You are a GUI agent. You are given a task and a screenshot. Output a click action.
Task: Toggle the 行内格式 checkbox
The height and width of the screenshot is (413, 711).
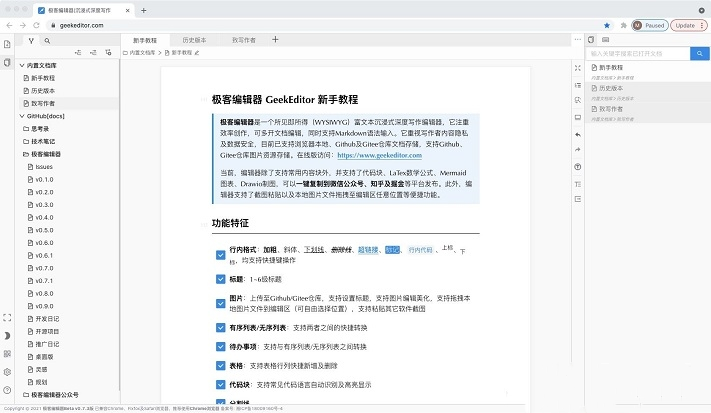click(220, 255)
